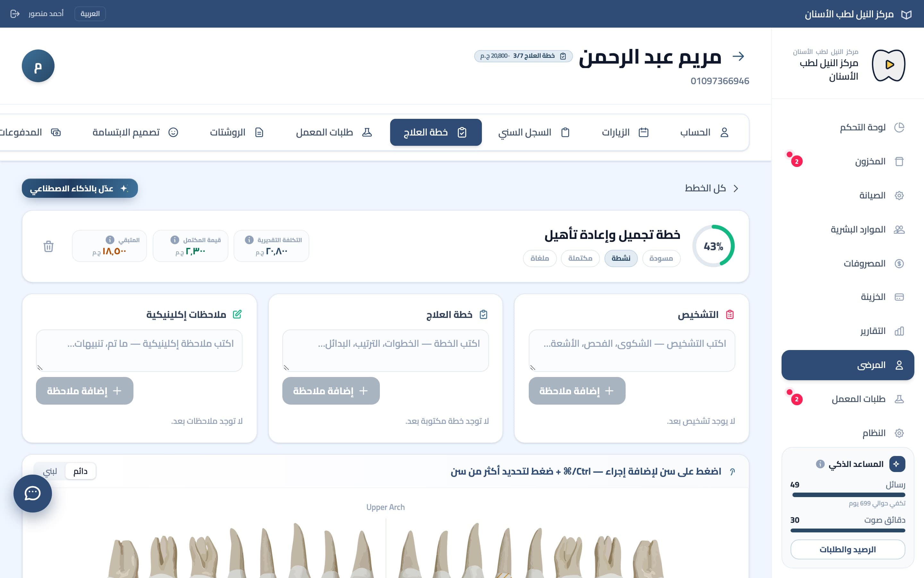The width and height of the screenshot is (924, 578).
Task: Show info for المتبقي
Action: [110, 240]
